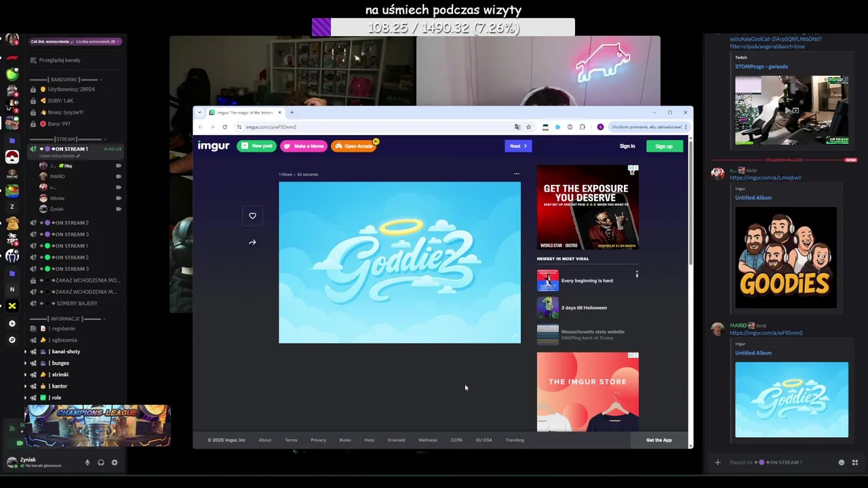
Task: Click the imgur logo
Action: (214, 146)
